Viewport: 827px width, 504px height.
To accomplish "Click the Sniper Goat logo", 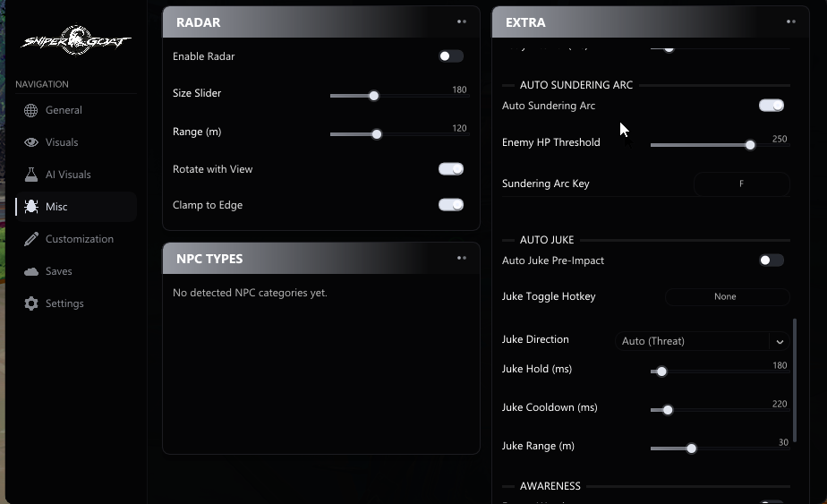I will 76,40.
